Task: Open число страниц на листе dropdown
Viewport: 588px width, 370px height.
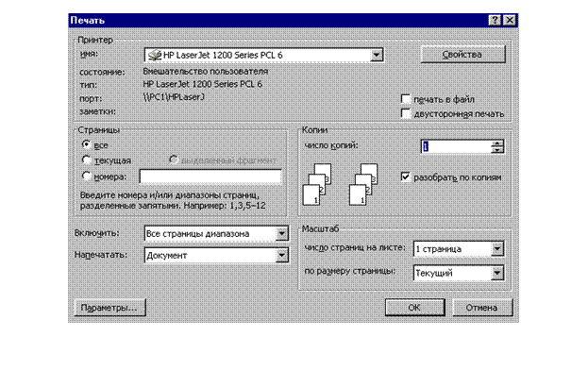Action: point(497,248)
